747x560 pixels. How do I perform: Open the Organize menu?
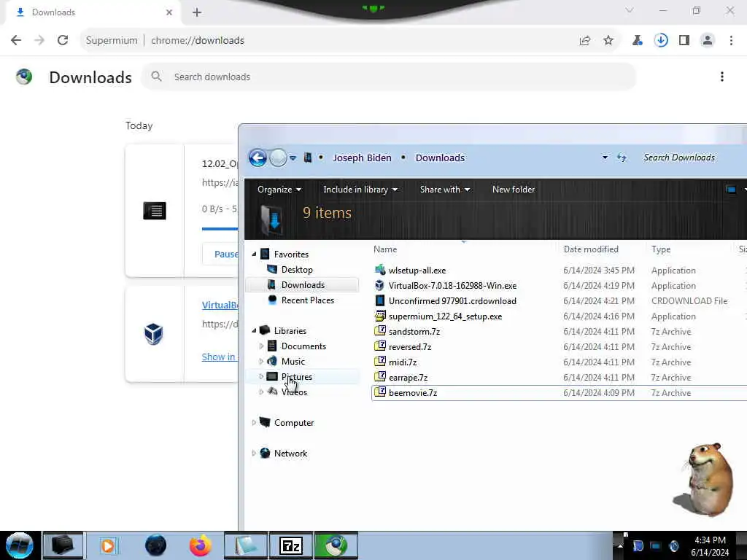[279, 190]
